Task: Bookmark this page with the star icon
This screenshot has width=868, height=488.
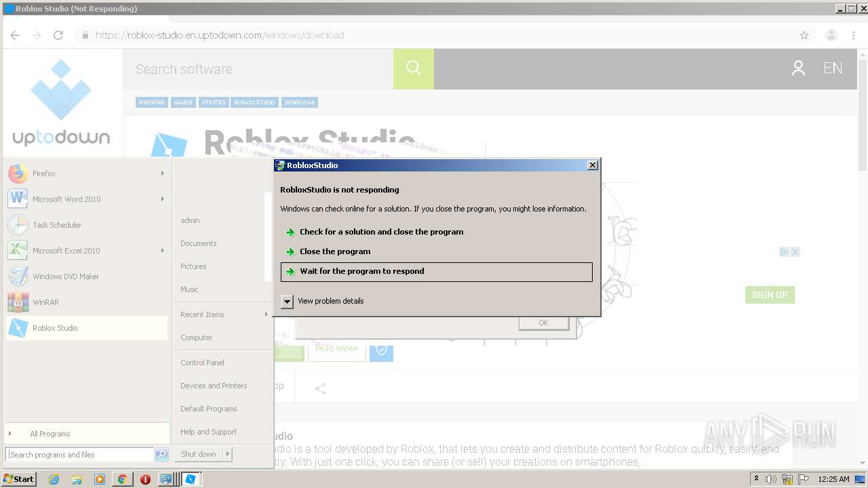Action: coord(804,35)
